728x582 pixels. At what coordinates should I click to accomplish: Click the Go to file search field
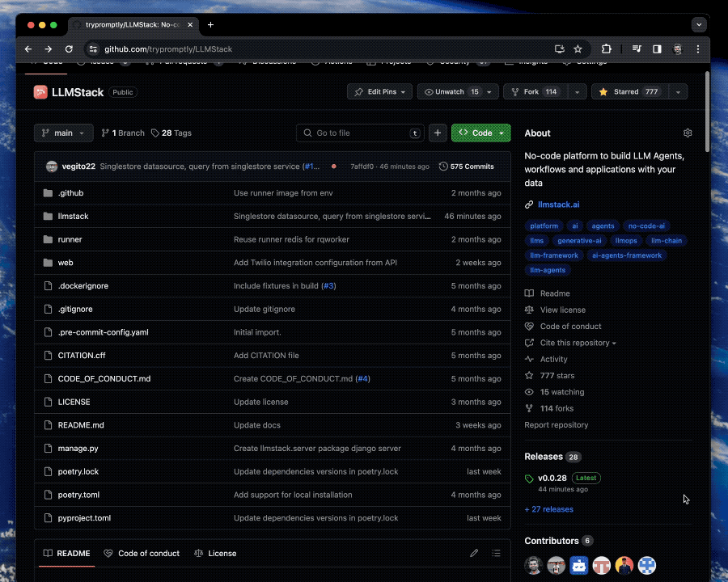click(x=359, y=133)
